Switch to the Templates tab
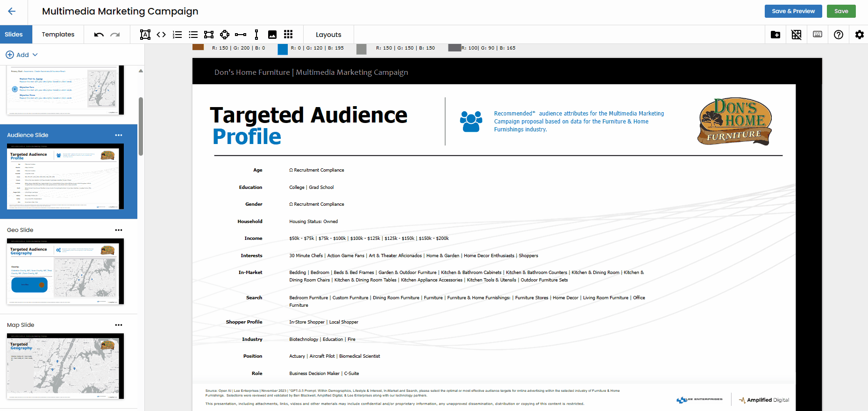868x411 pixels. pos(58,35)
